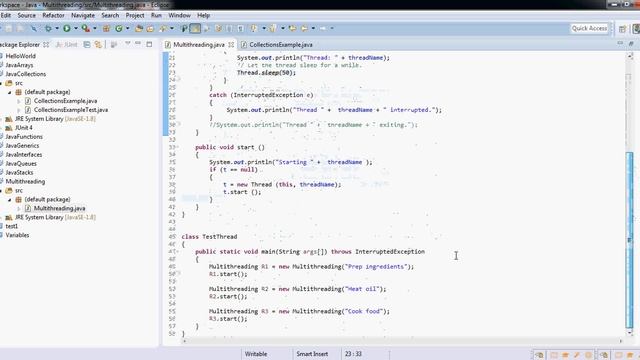This screenshot has width=640, height=360.
Task: Switch to the JUnit view tab
Action: coord(67,44)
